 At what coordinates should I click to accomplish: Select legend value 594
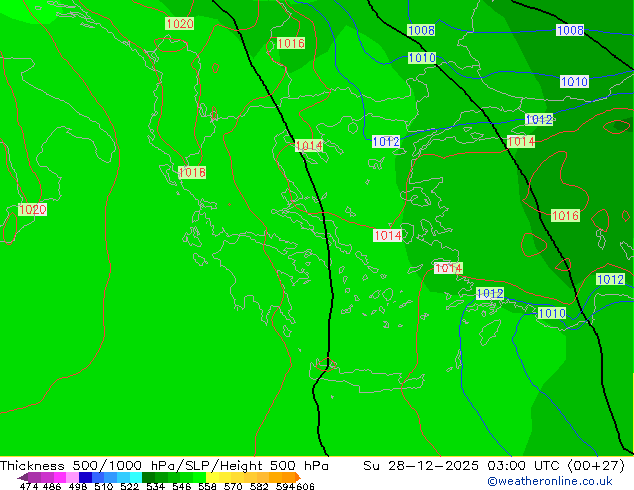pos(285,486)
